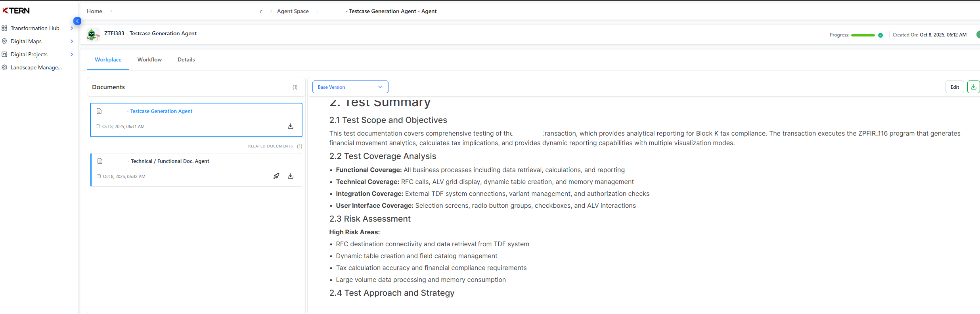Viewport: 980px width, 314px height.
Task: Click the Edit button
Action: (x=955, y=87)
